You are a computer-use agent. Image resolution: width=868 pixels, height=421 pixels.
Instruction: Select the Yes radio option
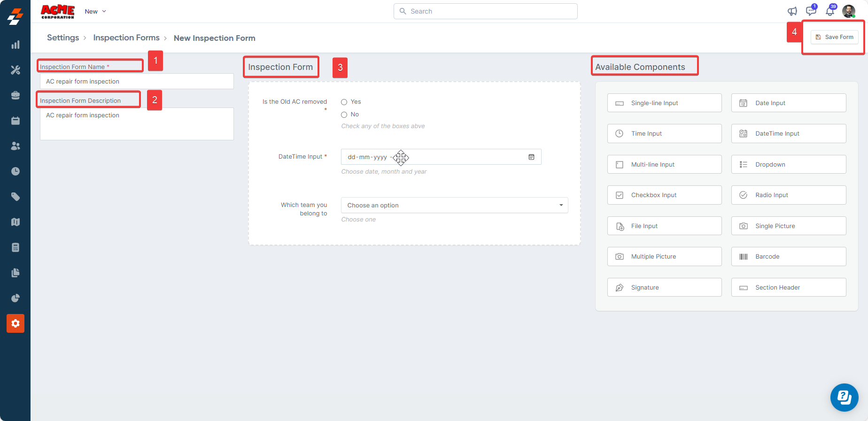coord(344,102)
